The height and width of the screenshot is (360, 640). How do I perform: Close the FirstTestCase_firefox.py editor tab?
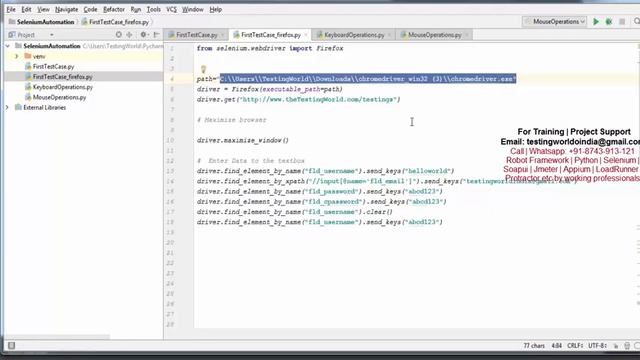click(x=306, y=35)
